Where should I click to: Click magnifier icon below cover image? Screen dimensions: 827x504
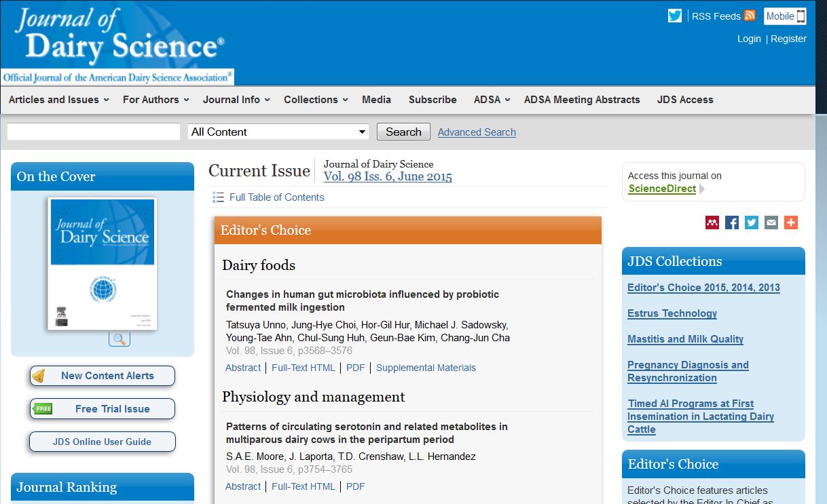coord(119,339)
